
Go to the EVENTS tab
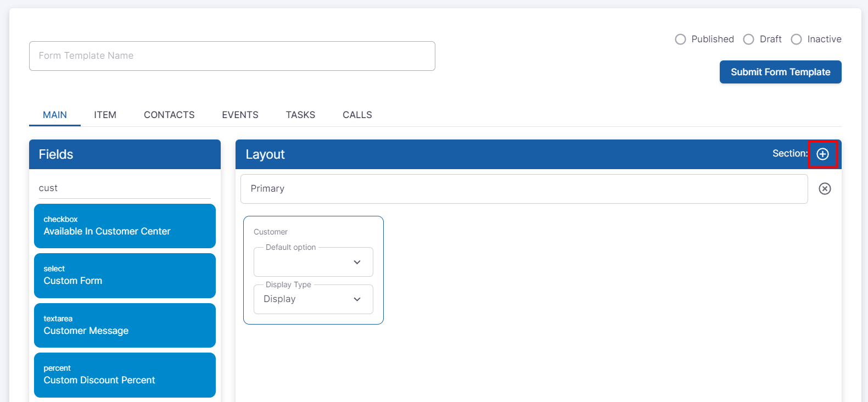pos(240,115)
